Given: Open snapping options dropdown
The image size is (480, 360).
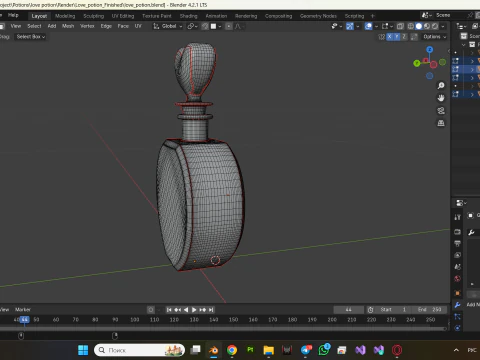Looking at the screenshot, I should 216,26.
